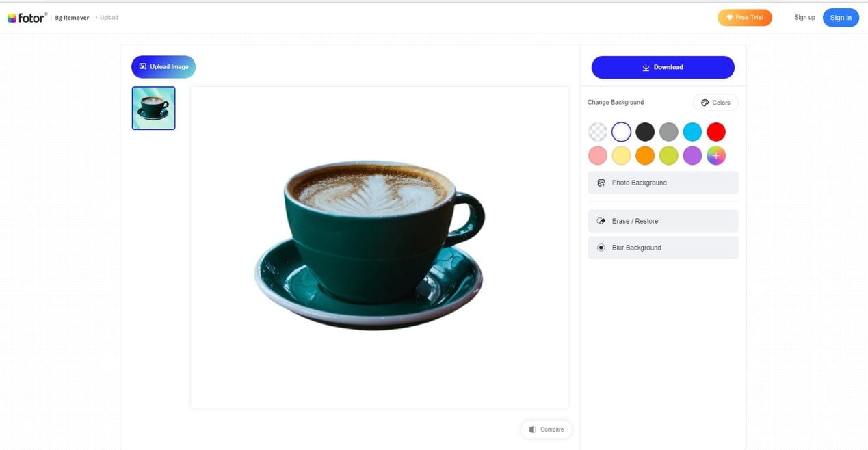
Task: Open the Erase / Restore tool
Action: 663,221
